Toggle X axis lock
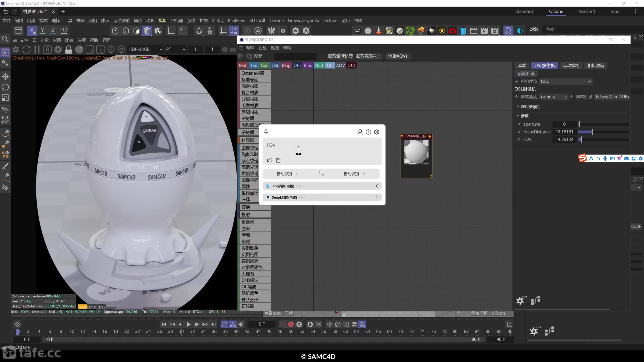Viewport: 644px width, 362px height. click(x=32, y=31)
